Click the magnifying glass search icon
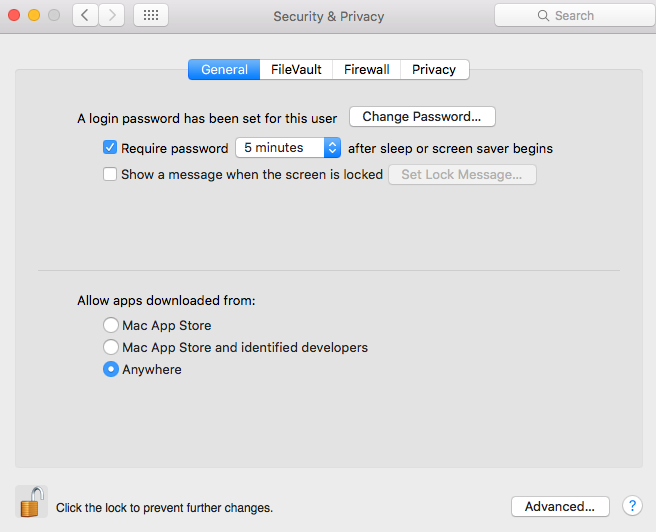This screenshot has height=532, width=656. 543,15
